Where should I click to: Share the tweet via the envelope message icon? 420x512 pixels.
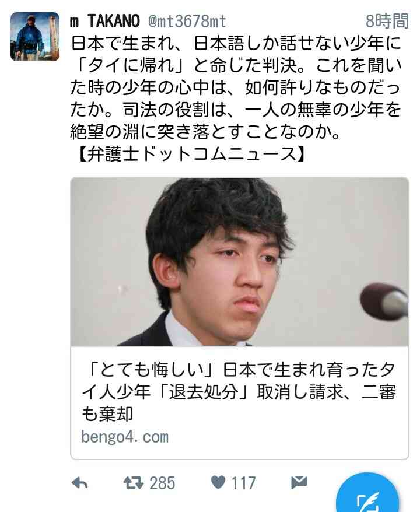point(299,482)
